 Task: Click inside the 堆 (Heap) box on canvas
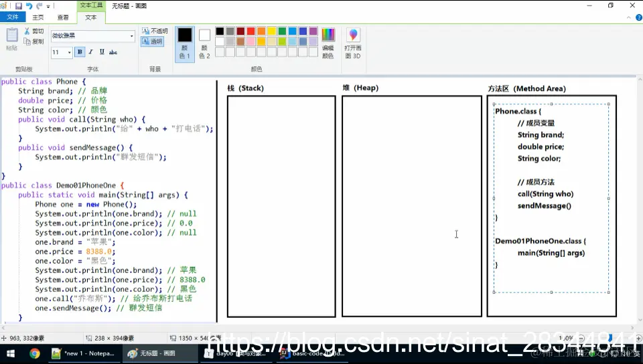pyautogui.click(x=412, y=206)
